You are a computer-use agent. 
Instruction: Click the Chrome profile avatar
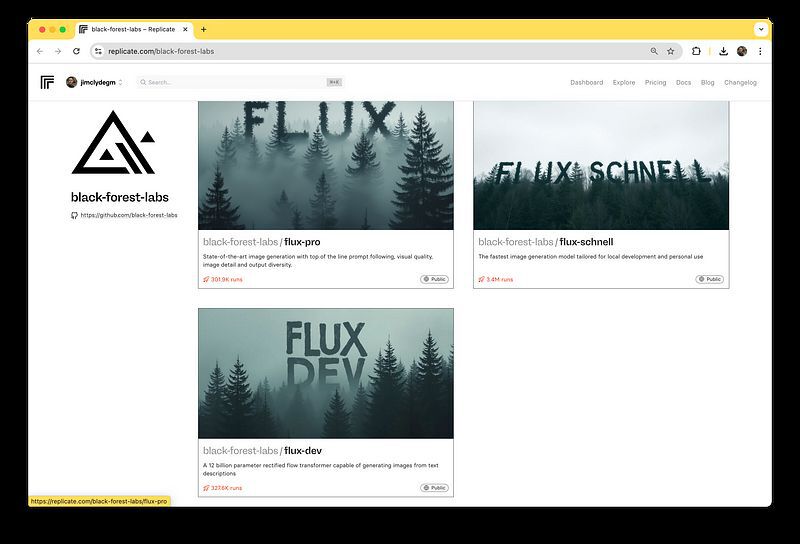coord(742,51)
